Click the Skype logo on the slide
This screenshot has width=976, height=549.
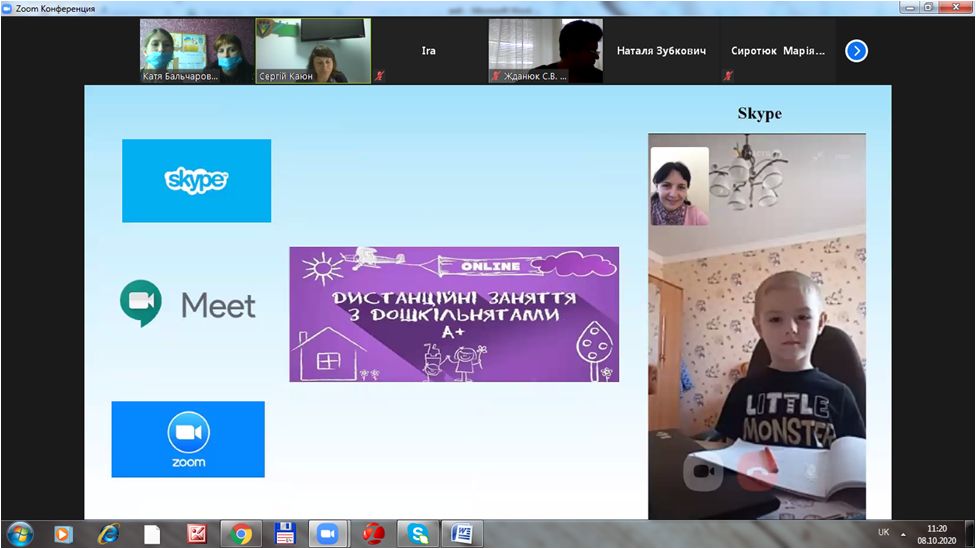tap(196, 181)
